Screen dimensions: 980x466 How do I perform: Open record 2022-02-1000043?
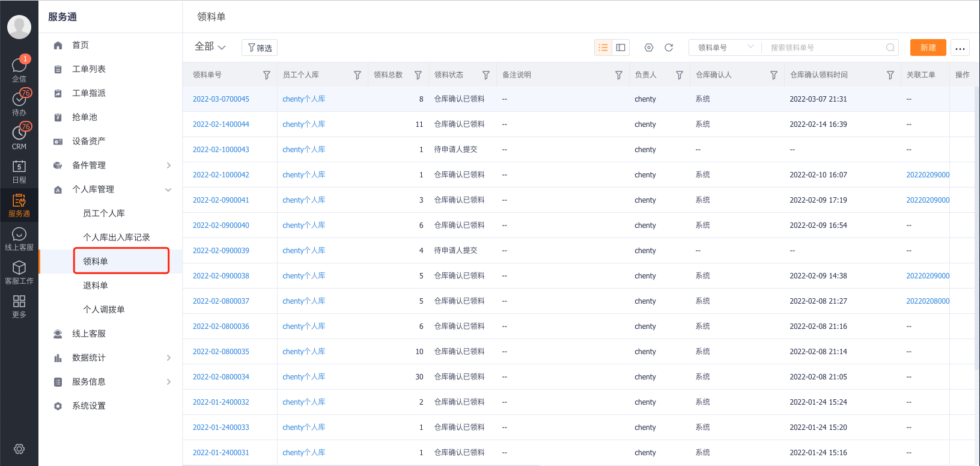coord(221,150)
